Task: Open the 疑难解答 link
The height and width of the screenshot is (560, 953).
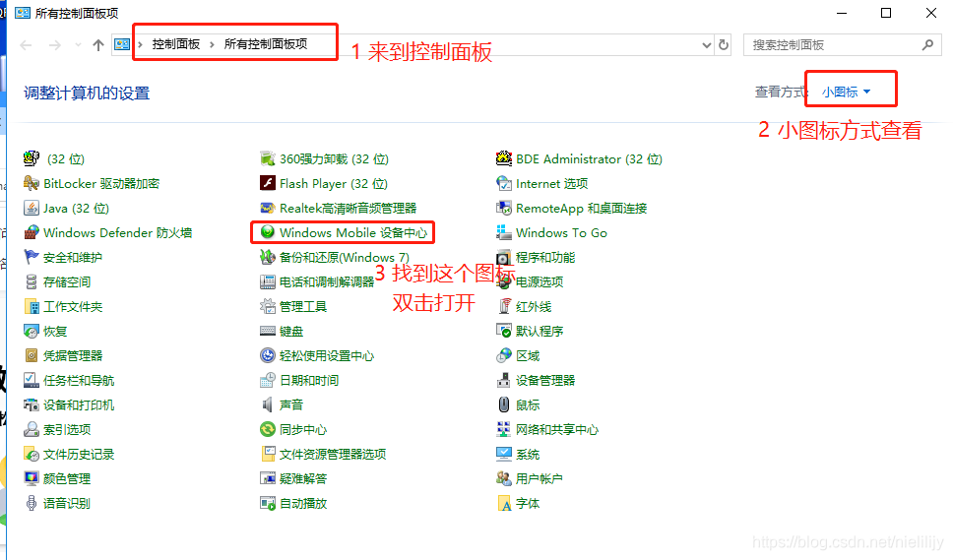Action: (x=302, y=478)
